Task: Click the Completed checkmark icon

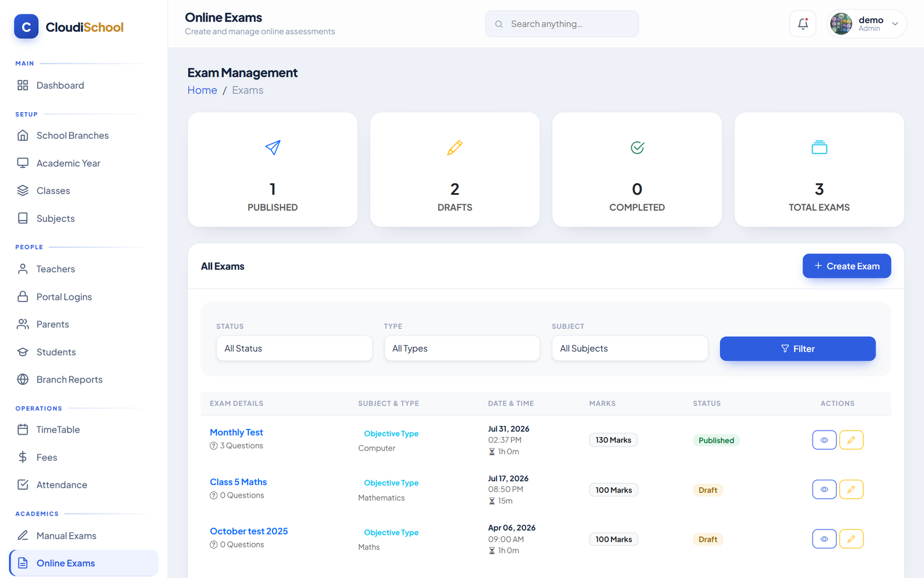Action: point(637,147)
